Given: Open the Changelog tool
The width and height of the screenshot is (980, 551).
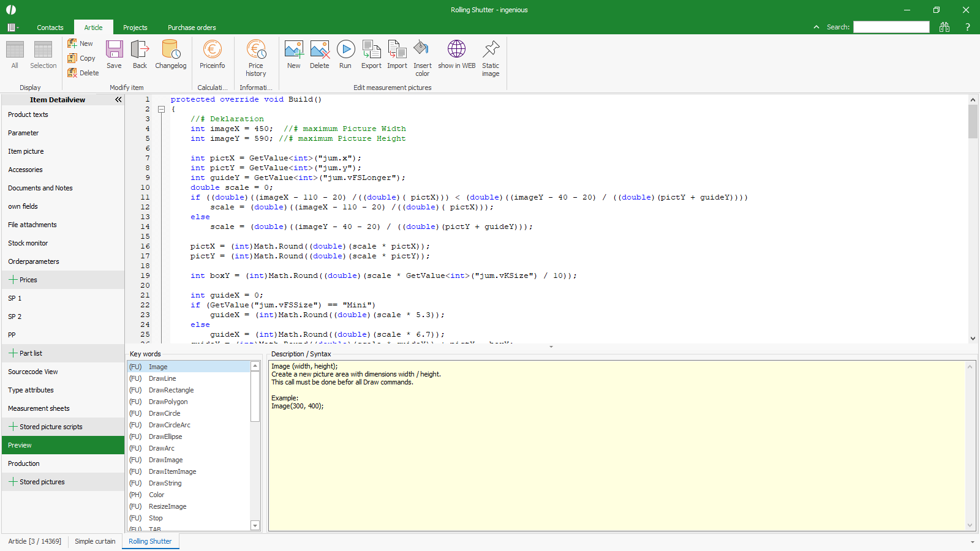Looking at the screenshot, I should (x=170, y=54).
